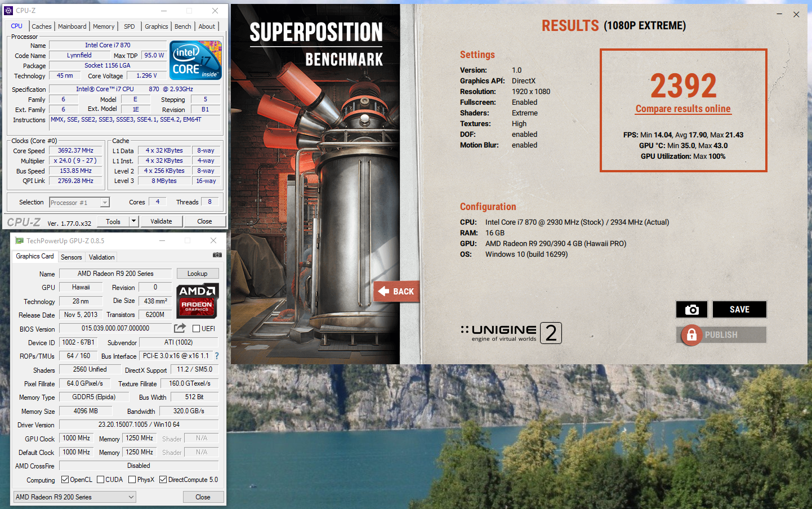Click the PUBLISH button
Image resolution: width=812 pixels, height=509 pixels.
(x=721, y=335)
